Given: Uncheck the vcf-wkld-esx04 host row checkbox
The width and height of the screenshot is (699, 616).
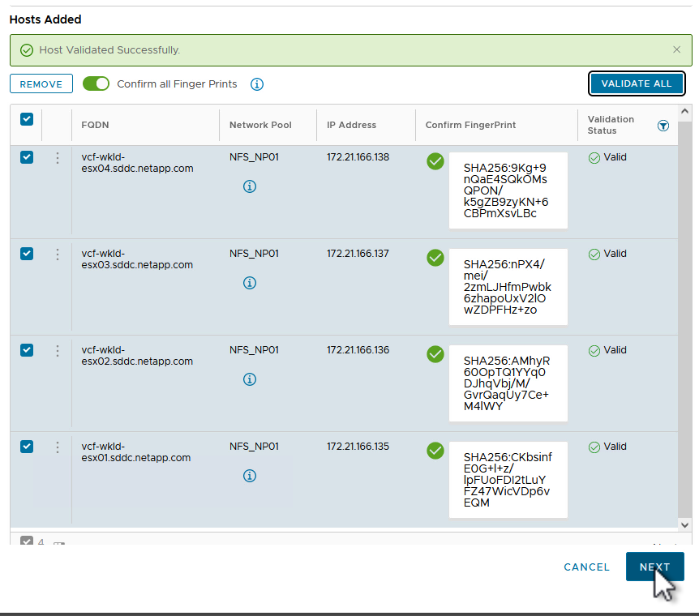Looking at the screenshot, I should [27, 157].
